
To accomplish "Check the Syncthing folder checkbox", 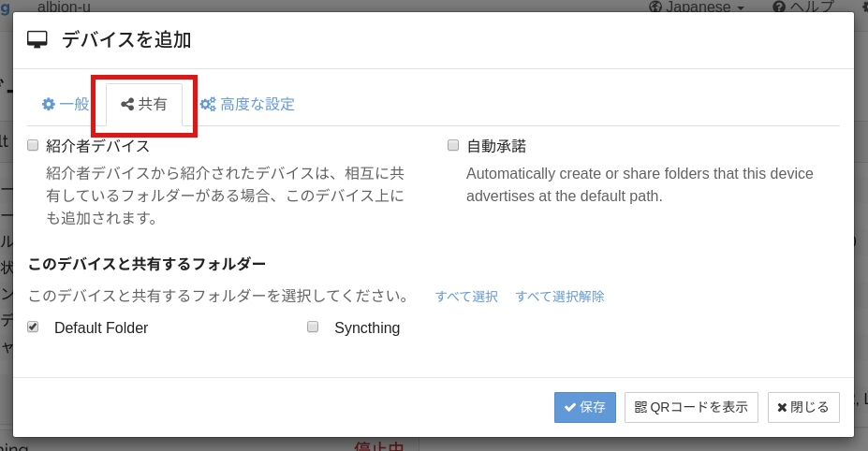I will (313, 327).
